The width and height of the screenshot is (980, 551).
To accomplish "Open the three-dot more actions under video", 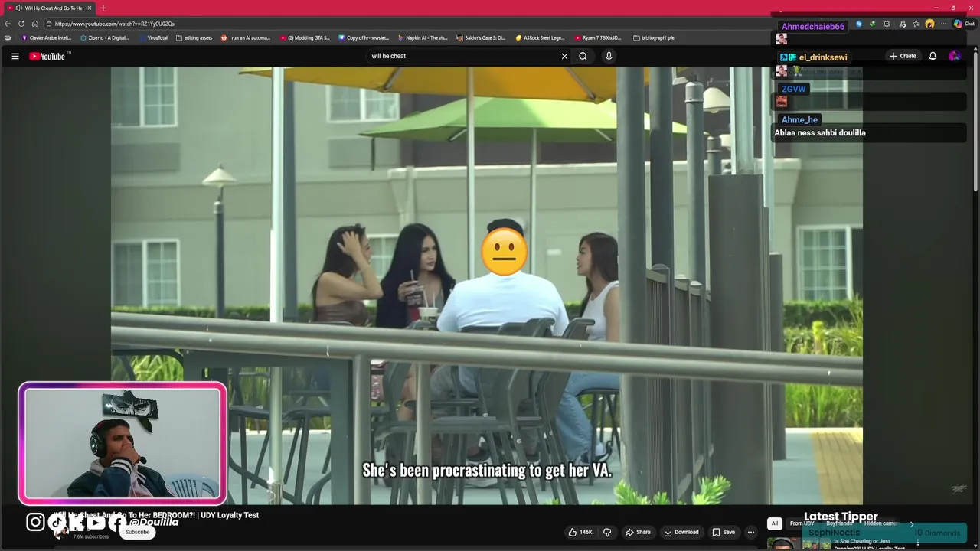I will (750, 532).
